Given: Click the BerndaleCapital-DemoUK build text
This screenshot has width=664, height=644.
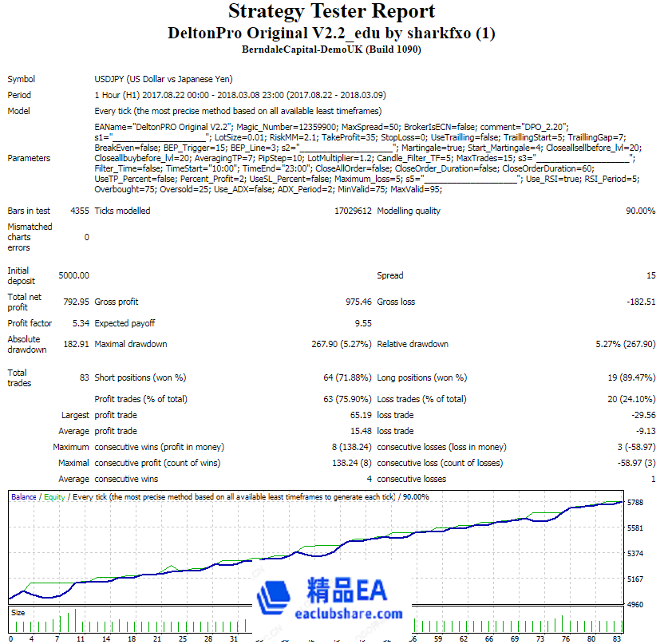Looking at the screenshot, I should click(x=331, y=49).
